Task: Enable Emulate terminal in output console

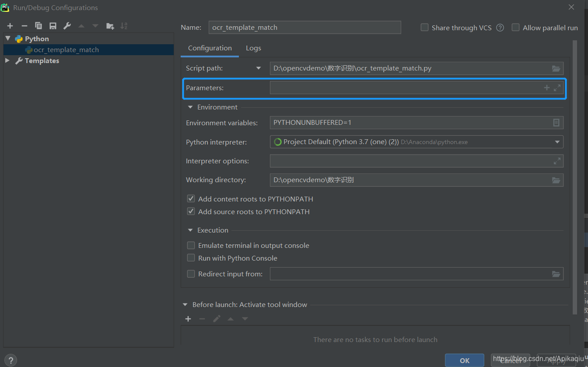Action: [x=191, y=245]
